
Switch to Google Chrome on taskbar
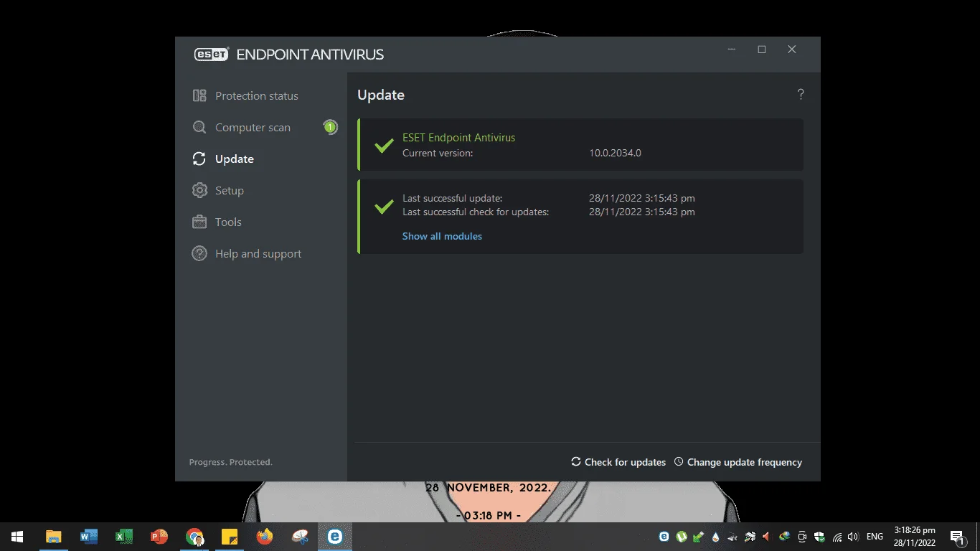(x=194, y=537)
